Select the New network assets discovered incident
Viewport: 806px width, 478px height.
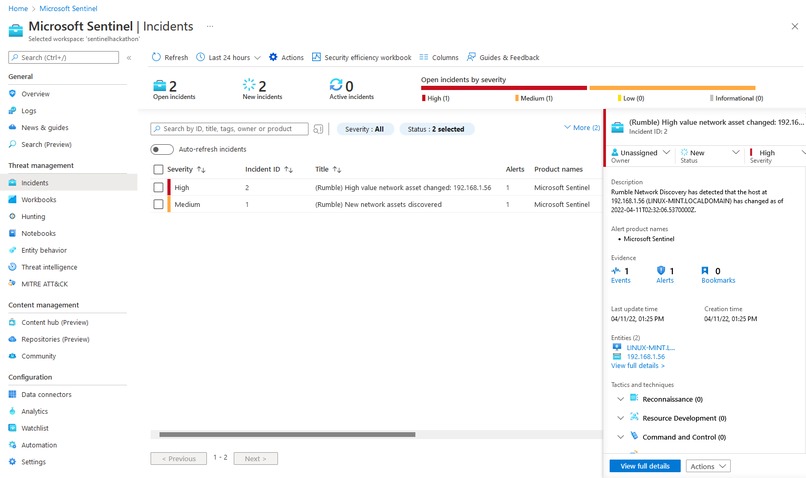point(378,204)
